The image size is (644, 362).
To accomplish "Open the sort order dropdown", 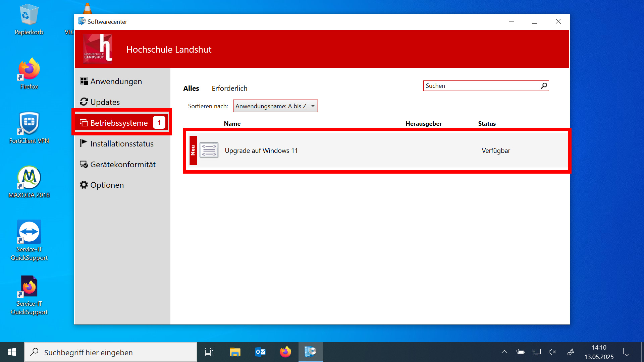I will (313, 106).
